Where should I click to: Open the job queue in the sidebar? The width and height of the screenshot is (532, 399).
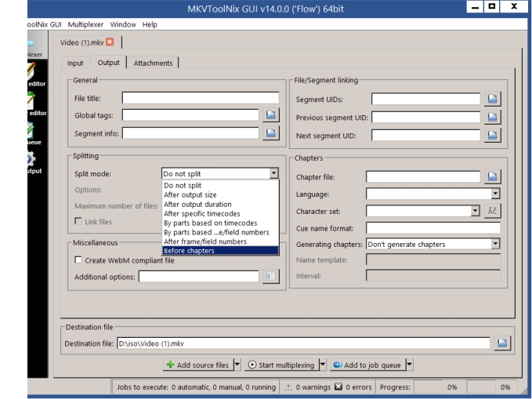(34, 133)
